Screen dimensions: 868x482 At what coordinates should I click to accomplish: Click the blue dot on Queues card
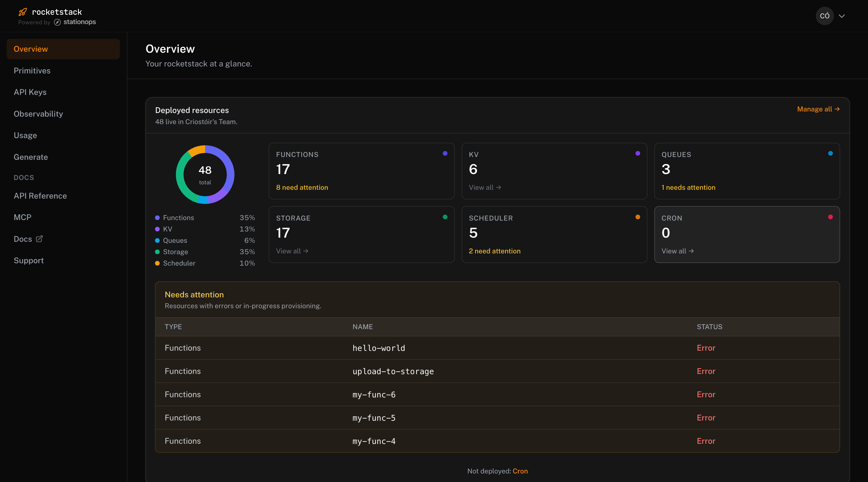[x=830, y=154]
